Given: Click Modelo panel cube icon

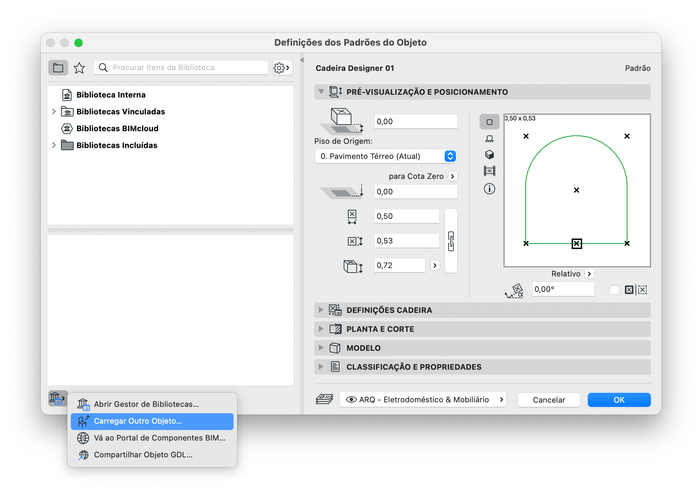Looking at the screenshot, I should (x=335, y=348).
